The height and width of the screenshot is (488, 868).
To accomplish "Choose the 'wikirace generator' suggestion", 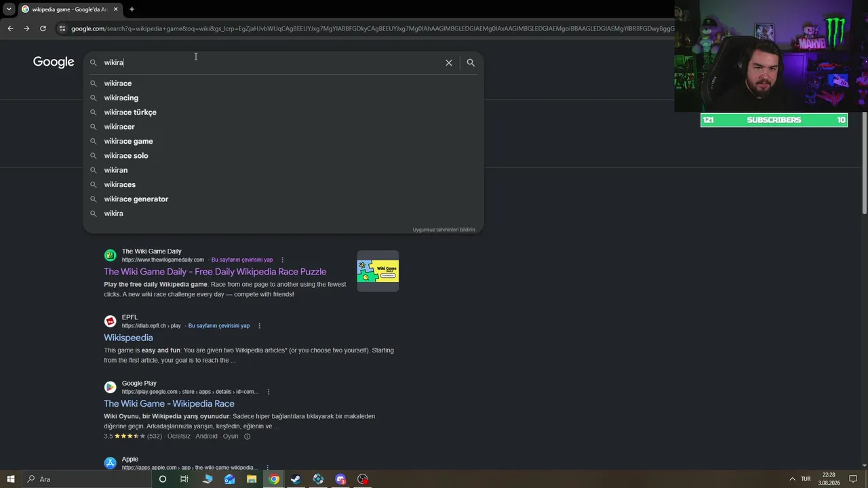I will 283,199.
